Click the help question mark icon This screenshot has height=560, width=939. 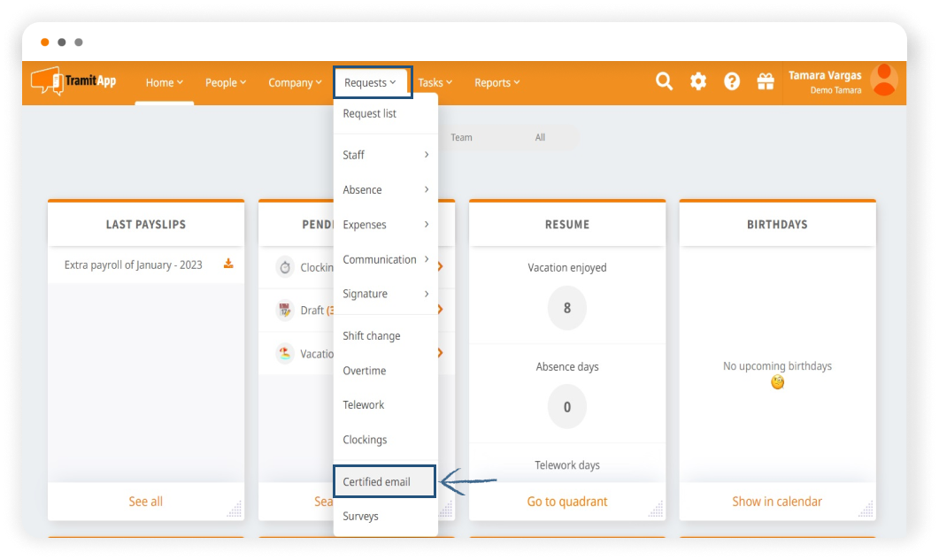pos(732,81)
